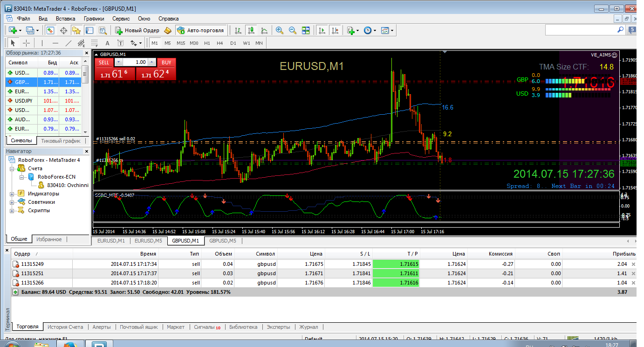
Task: Open the Сервис menu
Action: coord(121,19)
